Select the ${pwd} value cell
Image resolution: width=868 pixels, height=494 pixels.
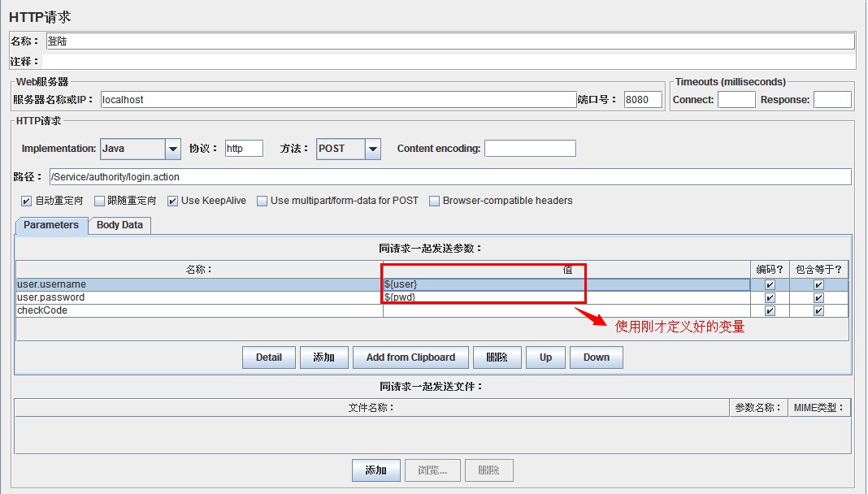(566, 297)
